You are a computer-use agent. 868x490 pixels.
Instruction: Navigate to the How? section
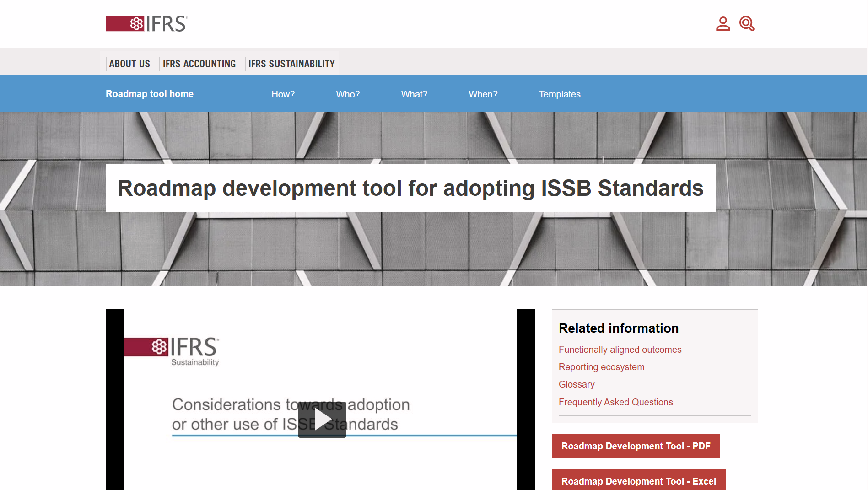[283, 94]
